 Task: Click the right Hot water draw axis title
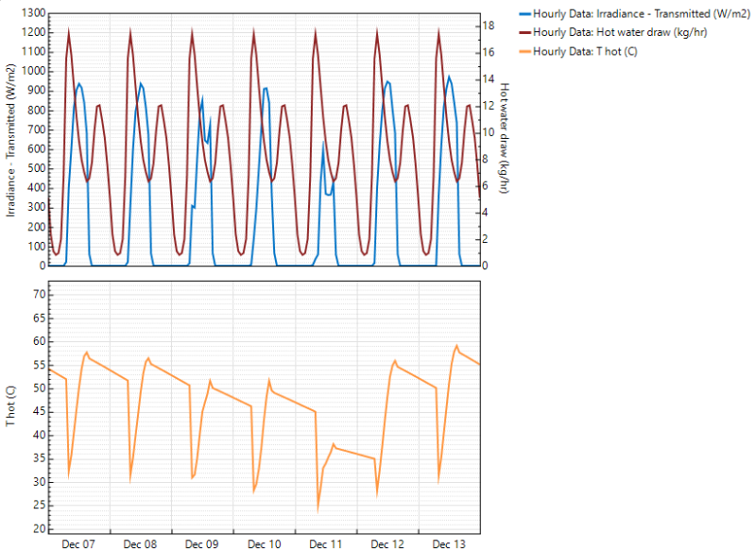pyautogui.click(x=505, y=140)
